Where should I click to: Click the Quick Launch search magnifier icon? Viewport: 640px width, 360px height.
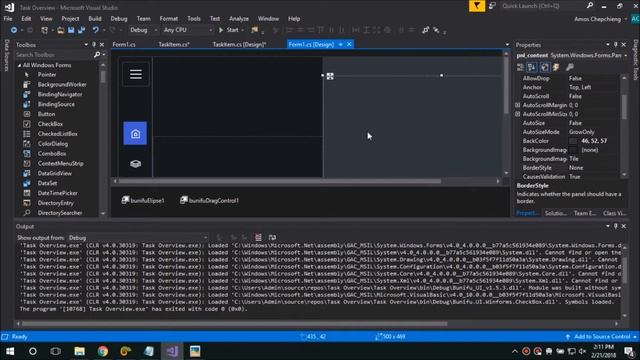coord(590,6)
